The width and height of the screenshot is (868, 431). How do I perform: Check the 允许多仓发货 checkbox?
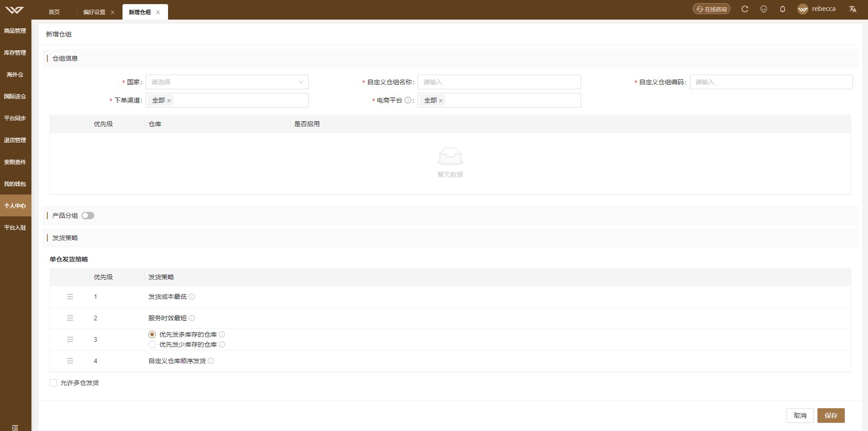point(53,383)
